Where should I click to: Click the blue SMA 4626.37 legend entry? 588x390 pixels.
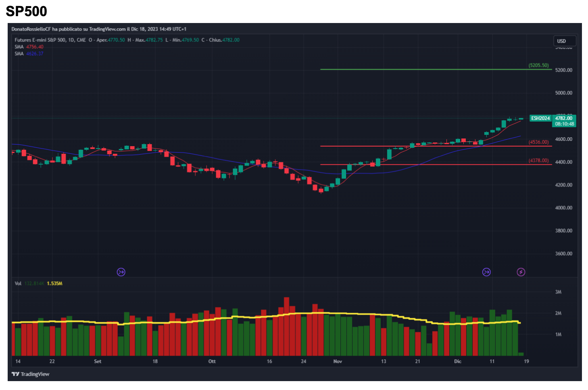click(29, 54)
